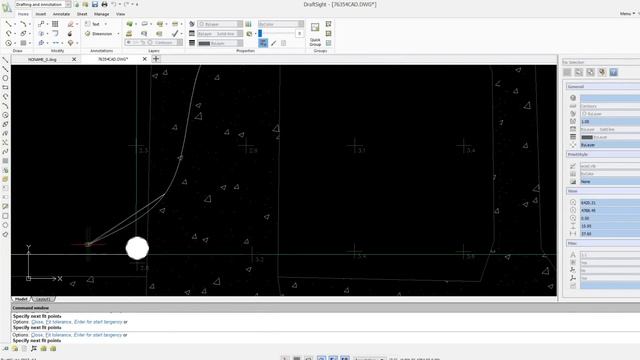Close the 76354CAD.DWG drawing tab
This screenshot has height=360, width=640.
(144, 59)
